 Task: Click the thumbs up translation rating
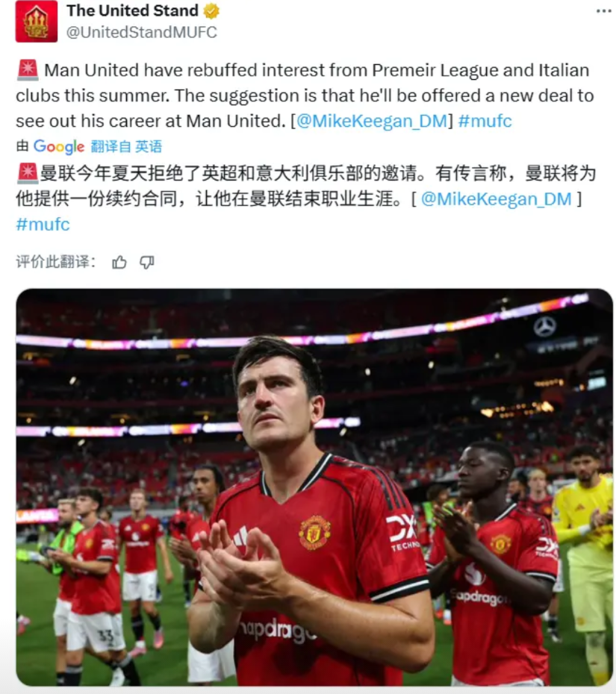[x=119, y=263]
